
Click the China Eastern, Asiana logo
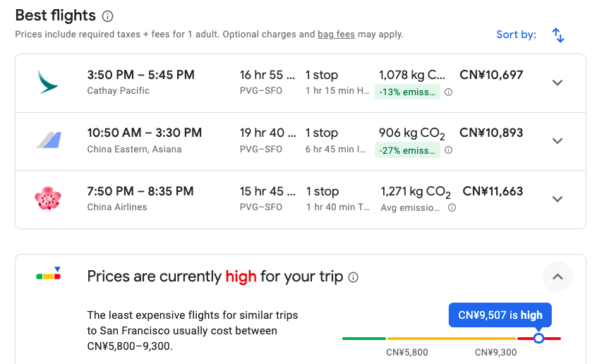click(49, 140)
